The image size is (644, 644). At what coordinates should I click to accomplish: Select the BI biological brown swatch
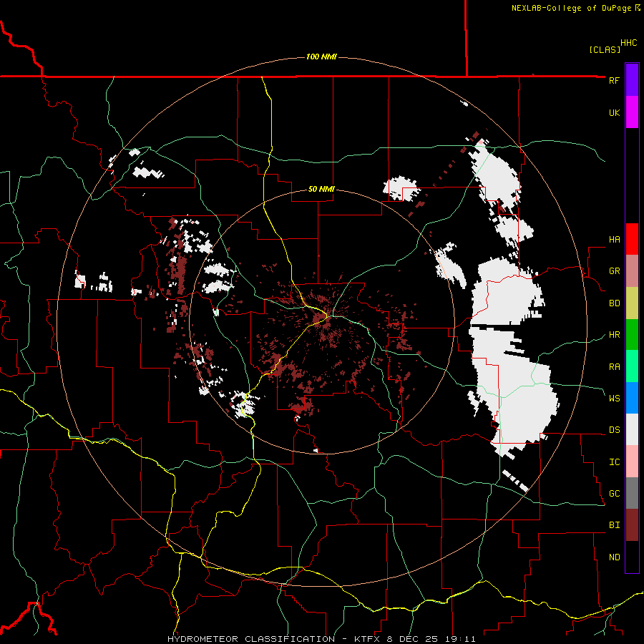tap(632, 525)
